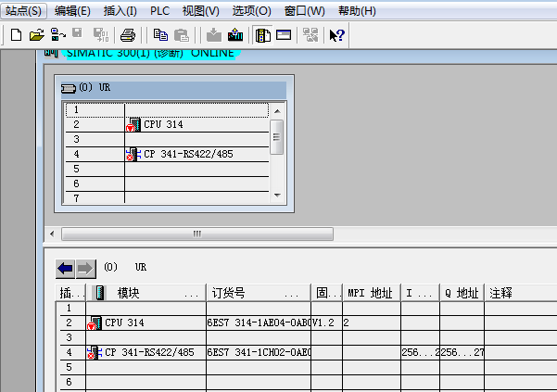Viewport: 557px width, 392px height.
Task: Open the 视图(V) menu
Action: (x=201, y=11)
